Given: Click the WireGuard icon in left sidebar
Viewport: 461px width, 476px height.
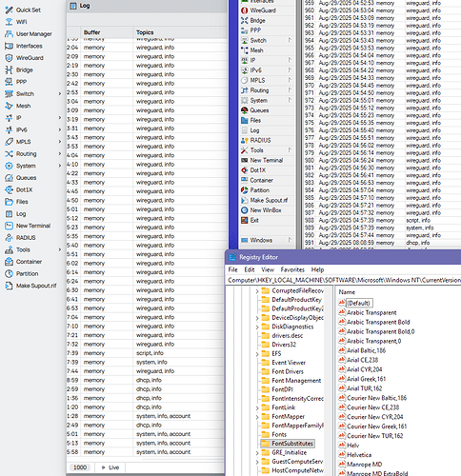Looking at the screenshot, I should pos(9,58).
